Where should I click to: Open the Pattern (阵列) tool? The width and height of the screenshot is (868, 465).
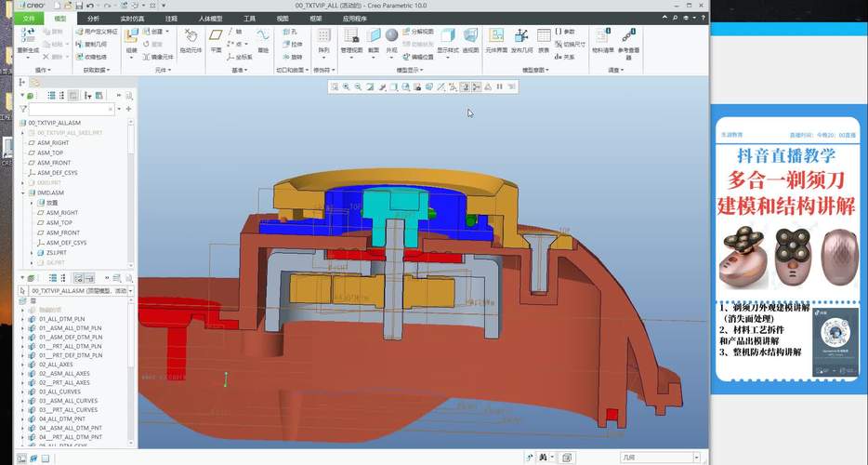(323, 36)
